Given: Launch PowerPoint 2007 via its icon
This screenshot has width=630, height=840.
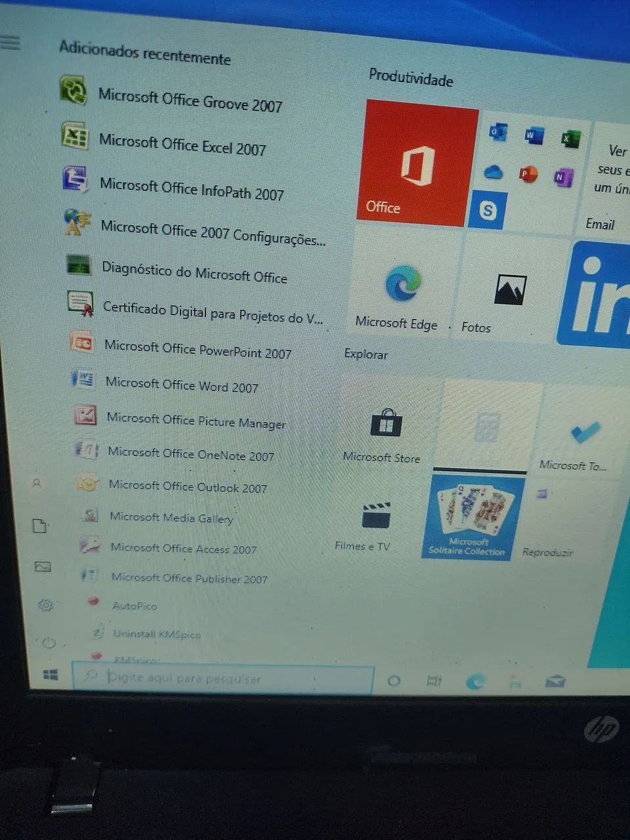Looking at the screenshot, I should (81, 342).
